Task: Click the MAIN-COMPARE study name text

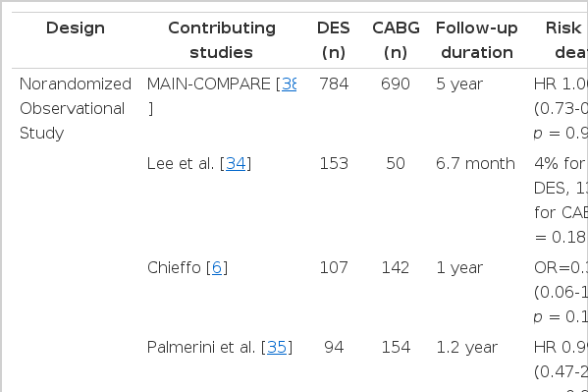Action: click(208, 84)
